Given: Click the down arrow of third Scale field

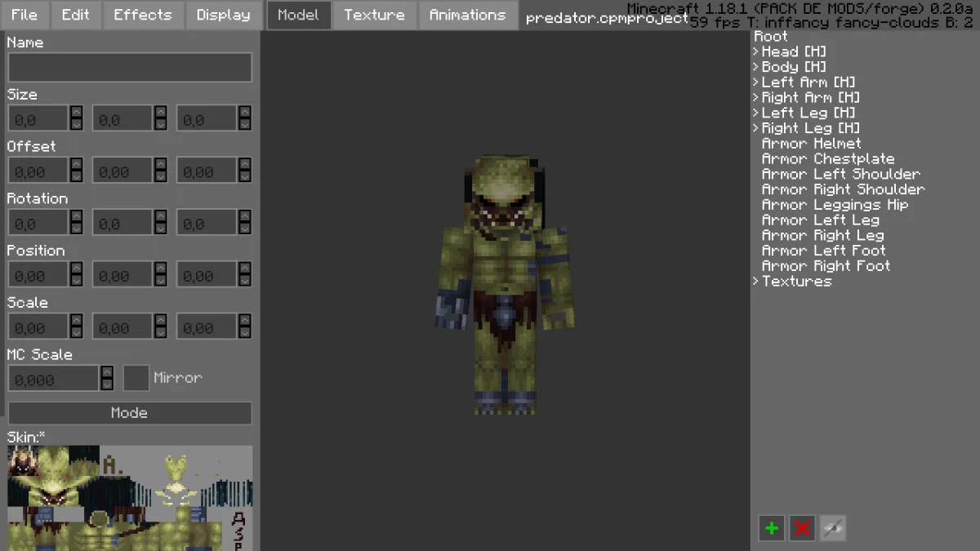Looking at the screenshot, I should pos(245,334).
